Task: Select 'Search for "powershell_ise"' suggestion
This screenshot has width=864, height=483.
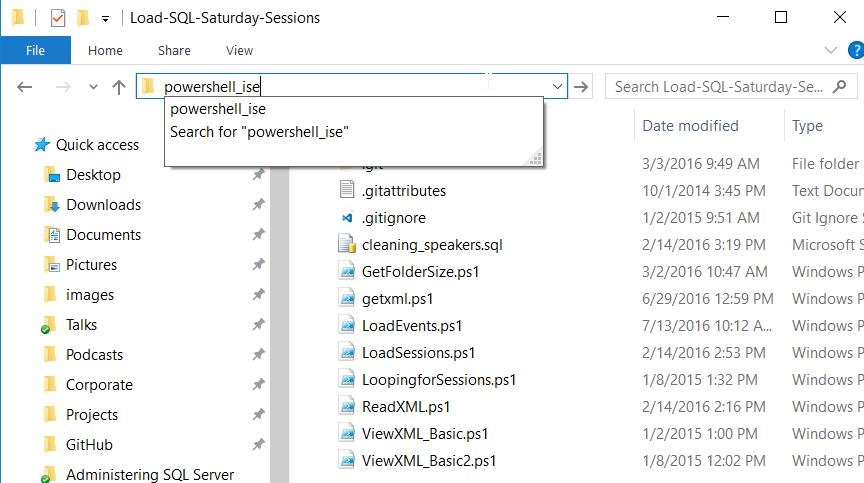Action: [259, 131]
